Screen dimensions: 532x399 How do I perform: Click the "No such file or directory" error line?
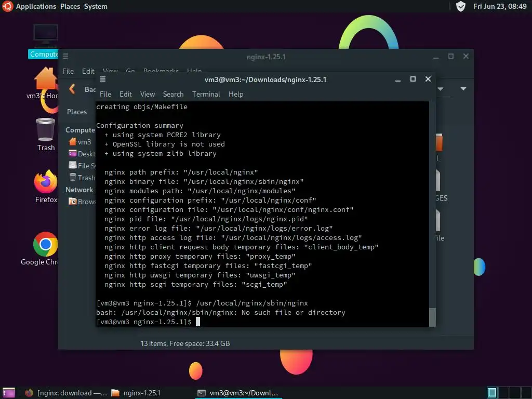pos(220,312)
